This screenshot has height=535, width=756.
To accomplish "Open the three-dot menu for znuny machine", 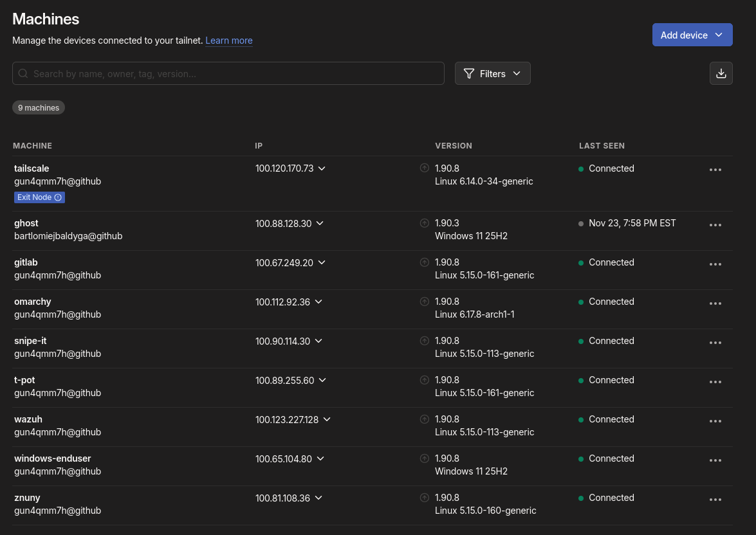I will click(x=715, y=500).
